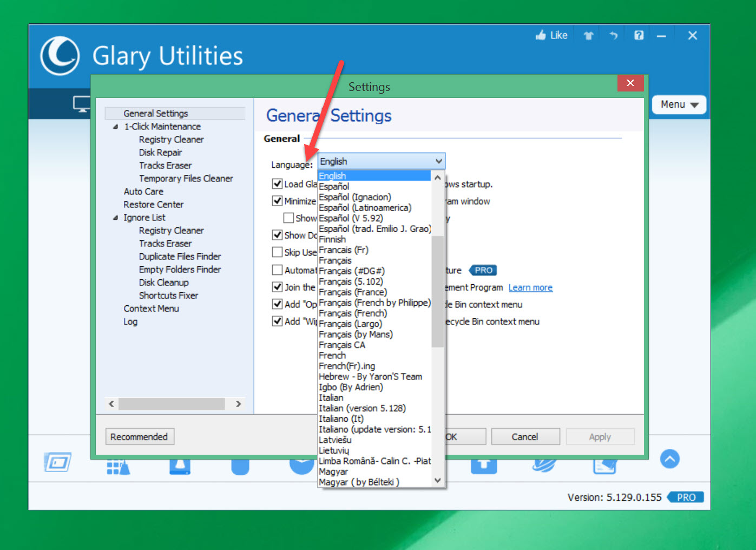Click settings tree scroll-left arrow
Viewport: 756px width, 550px height.
(111, 404)
